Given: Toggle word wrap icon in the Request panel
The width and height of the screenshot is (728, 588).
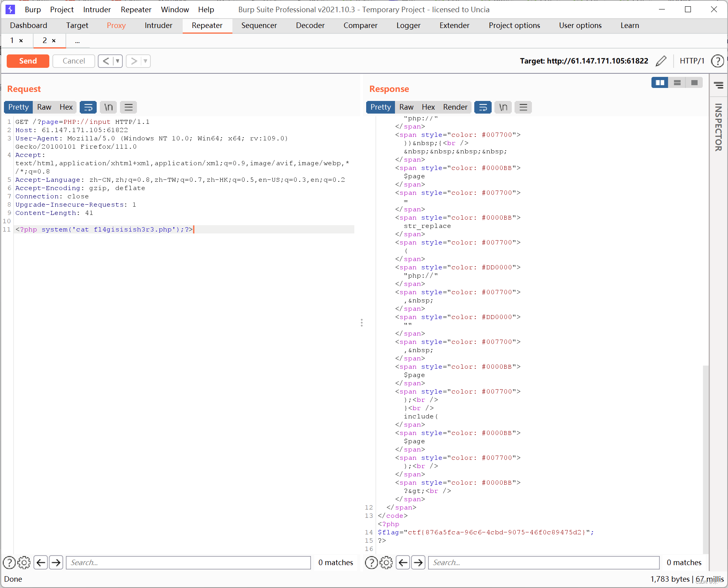Looking at the screenshot, I should [88, 107].
